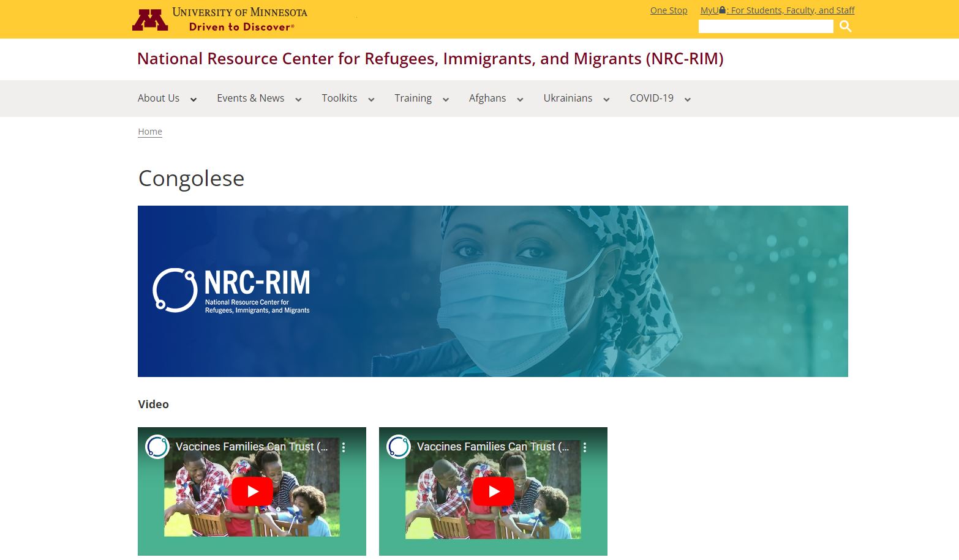
Task: Open the Afghans menu item
Action: pos(487,98)
